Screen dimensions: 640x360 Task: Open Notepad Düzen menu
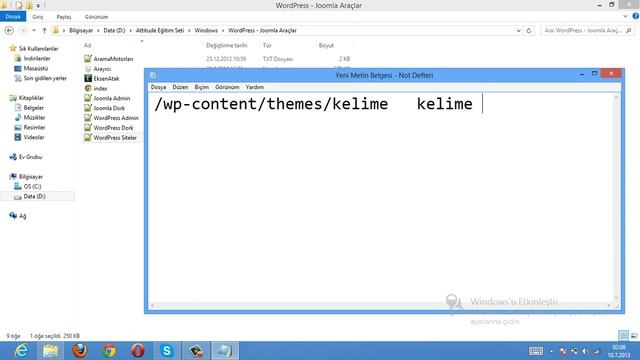click(180, 87)
